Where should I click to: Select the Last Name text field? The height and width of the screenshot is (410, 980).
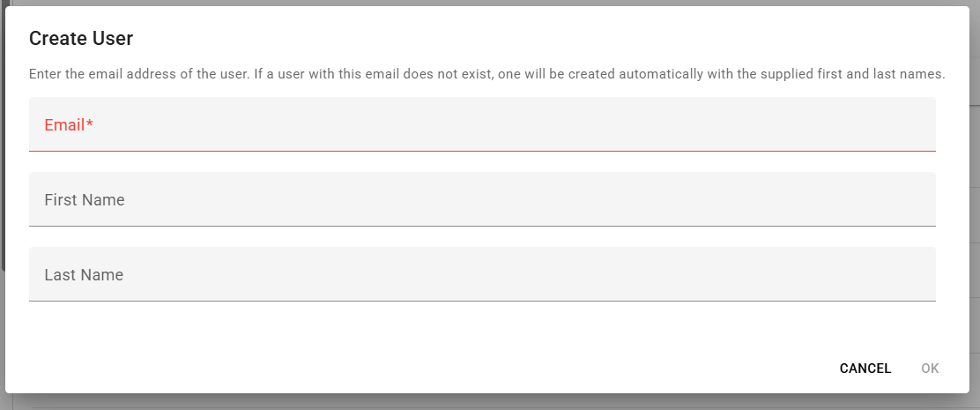click(x=482, y=274)
